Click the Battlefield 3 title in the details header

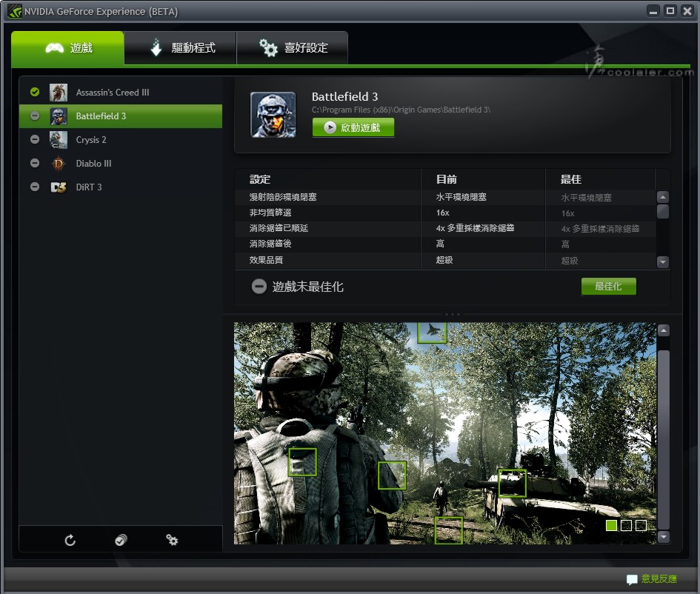344,96
